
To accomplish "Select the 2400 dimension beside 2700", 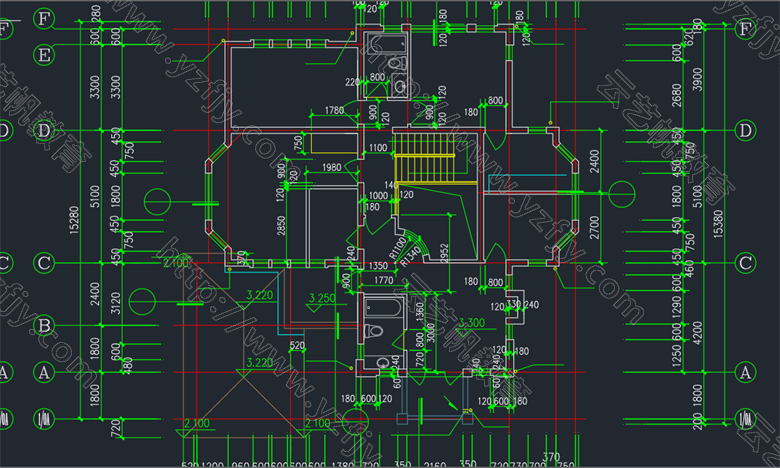I will (x=594, y=161).
